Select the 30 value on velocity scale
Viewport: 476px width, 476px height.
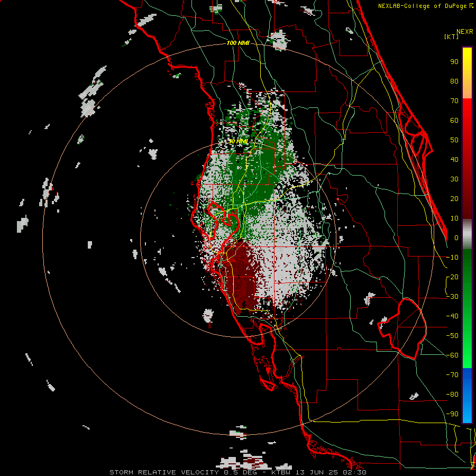454,179
